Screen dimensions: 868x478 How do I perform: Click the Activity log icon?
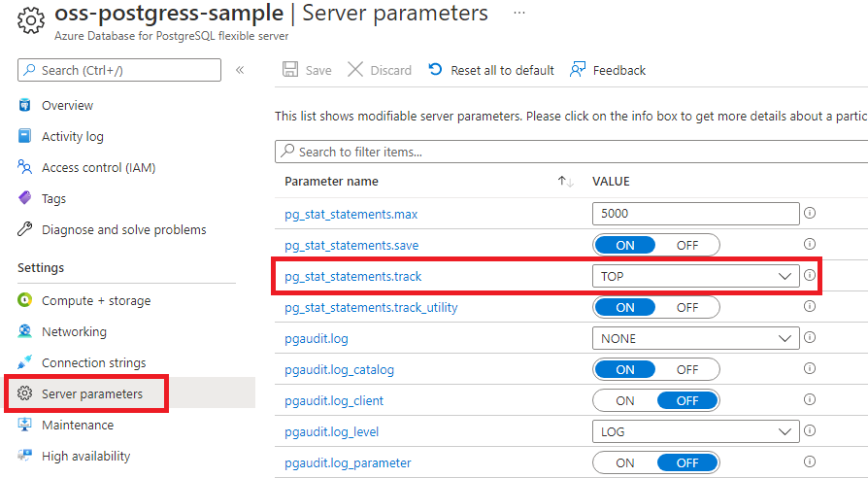[25, 136]
